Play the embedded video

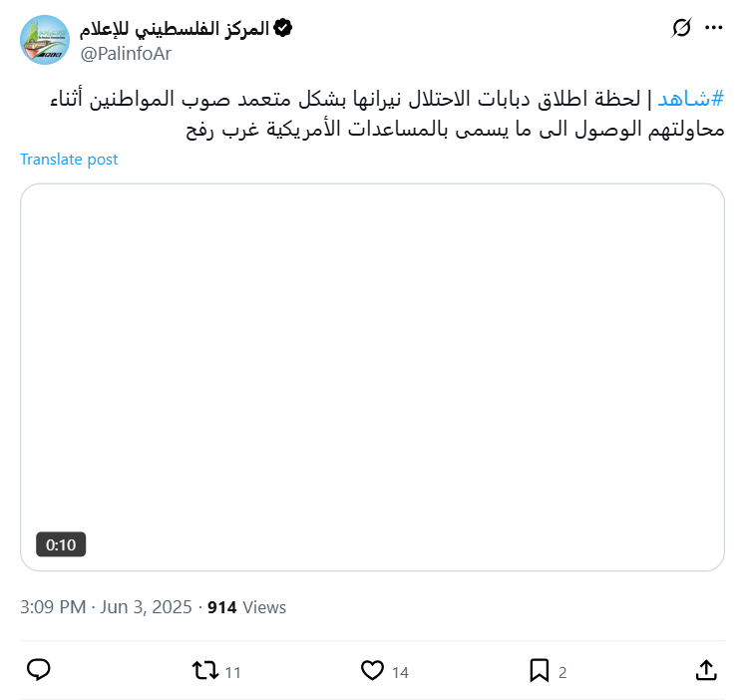372,377
